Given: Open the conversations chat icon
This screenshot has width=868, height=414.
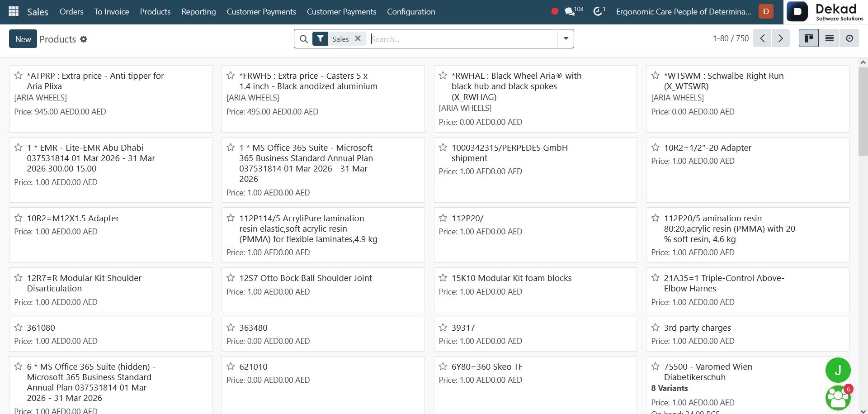Looking at the screenshot, I should pos(570,12).
